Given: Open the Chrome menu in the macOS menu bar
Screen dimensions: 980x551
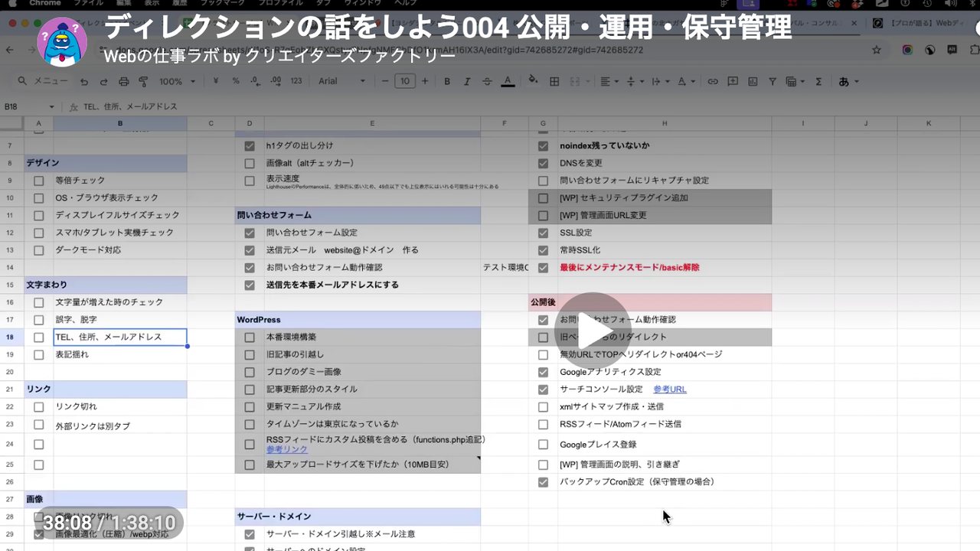Looking at the screenshot, I should click(x=44, y=3).
